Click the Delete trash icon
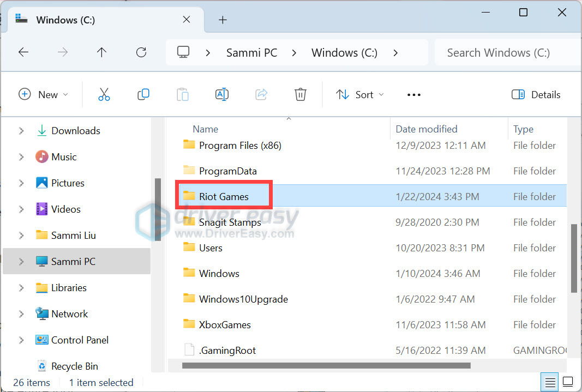 point(300,94)
